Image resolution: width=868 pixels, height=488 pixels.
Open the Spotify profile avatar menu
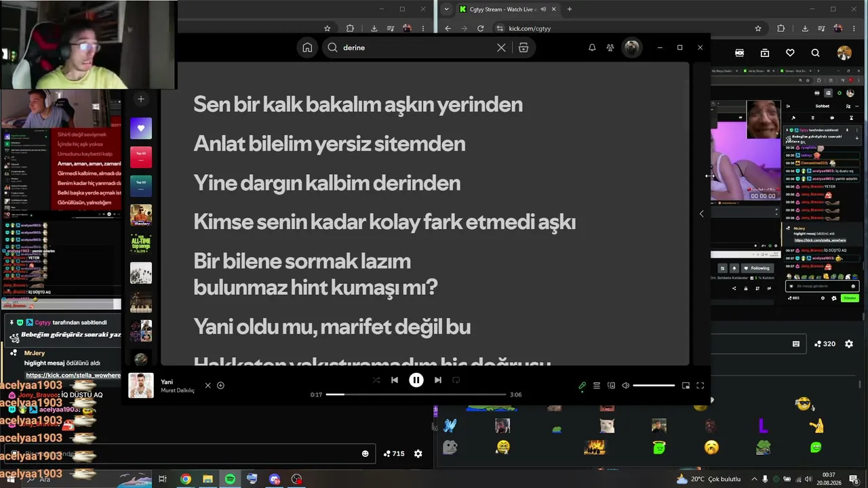click(632, 47)
